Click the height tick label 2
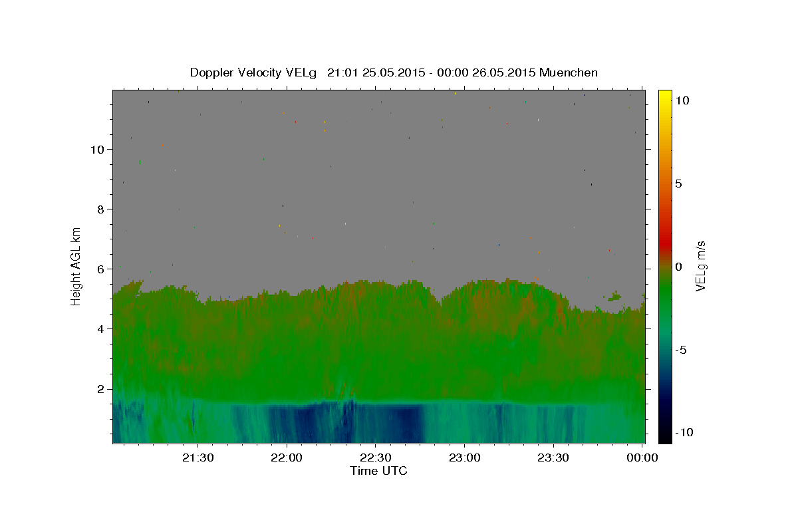Screen dimensions: 798x532 101,388
